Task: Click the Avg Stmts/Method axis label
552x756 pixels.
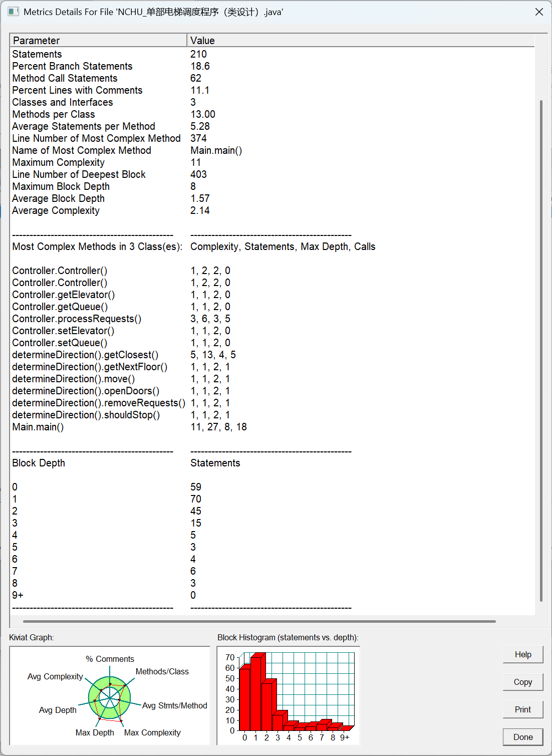Action: (175, 705)
